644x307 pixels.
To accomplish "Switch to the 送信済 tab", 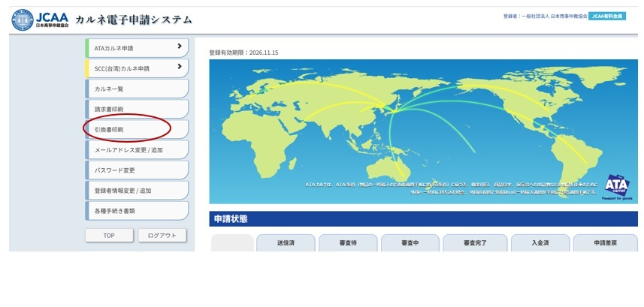I will (285, 243).
